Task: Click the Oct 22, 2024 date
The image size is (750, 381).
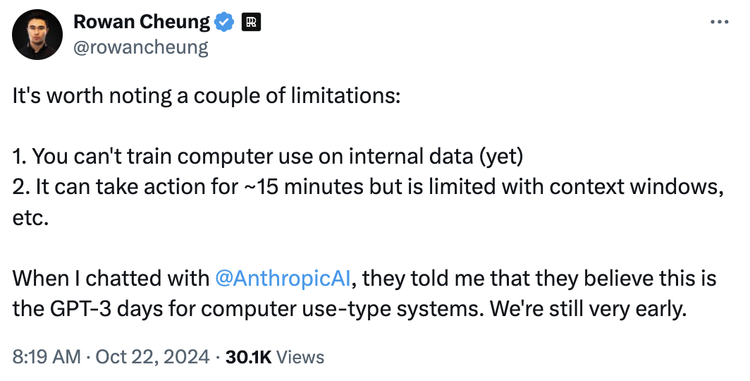Action: pos(152,357)
